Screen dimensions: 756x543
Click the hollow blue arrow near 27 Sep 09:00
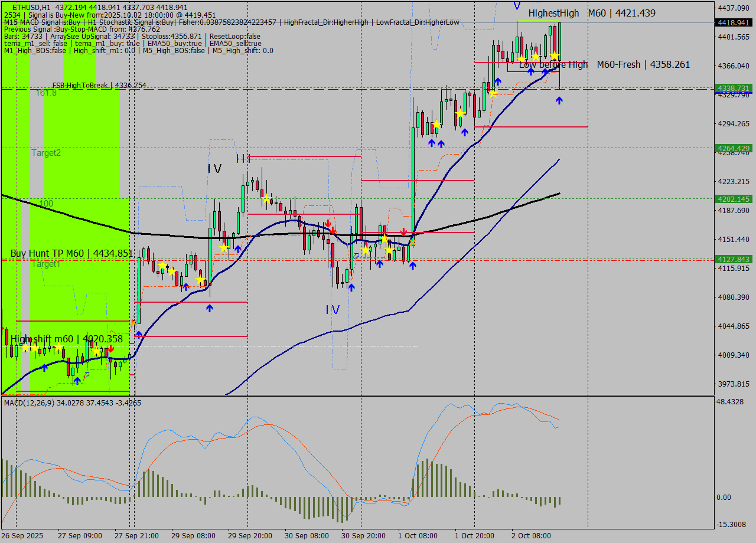click(86, 375)
